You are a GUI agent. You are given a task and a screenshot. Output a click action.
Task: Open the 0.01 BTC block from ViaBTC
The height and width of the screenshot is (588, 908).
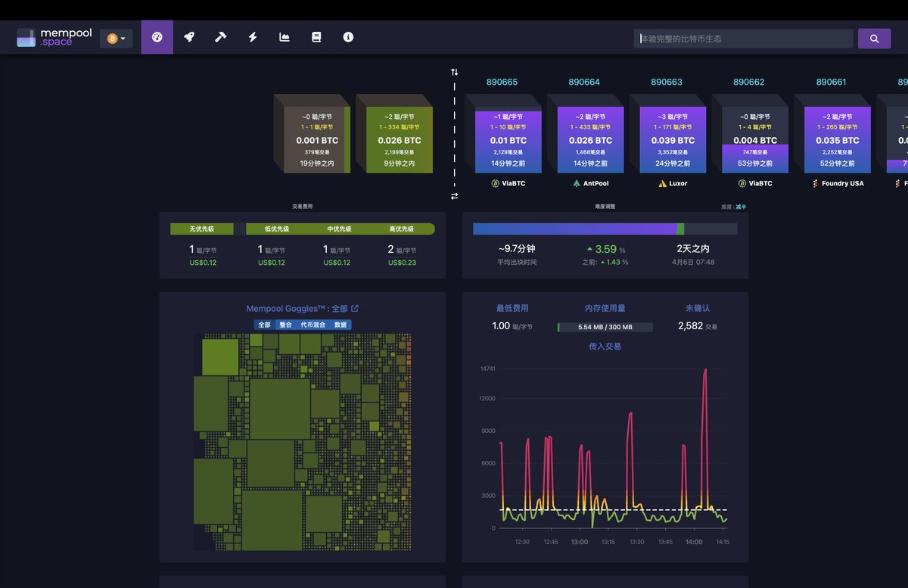point(508,140)
